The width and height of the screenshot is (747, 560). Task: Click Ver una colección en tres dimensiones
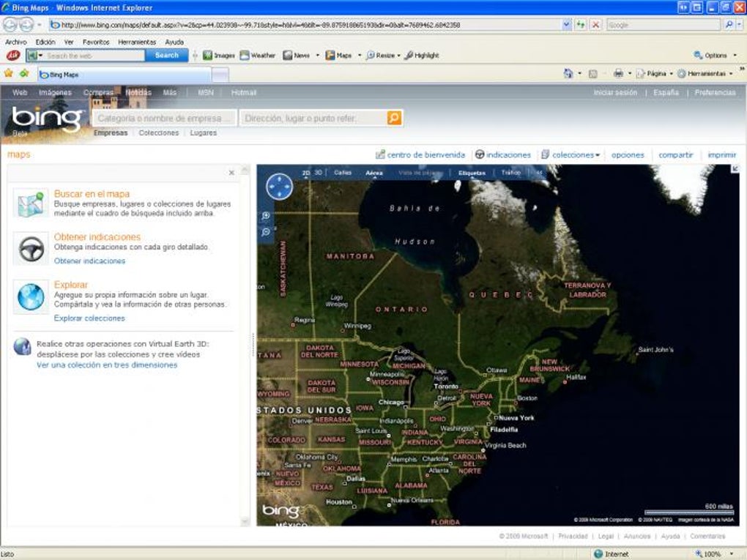coord(107,365)
